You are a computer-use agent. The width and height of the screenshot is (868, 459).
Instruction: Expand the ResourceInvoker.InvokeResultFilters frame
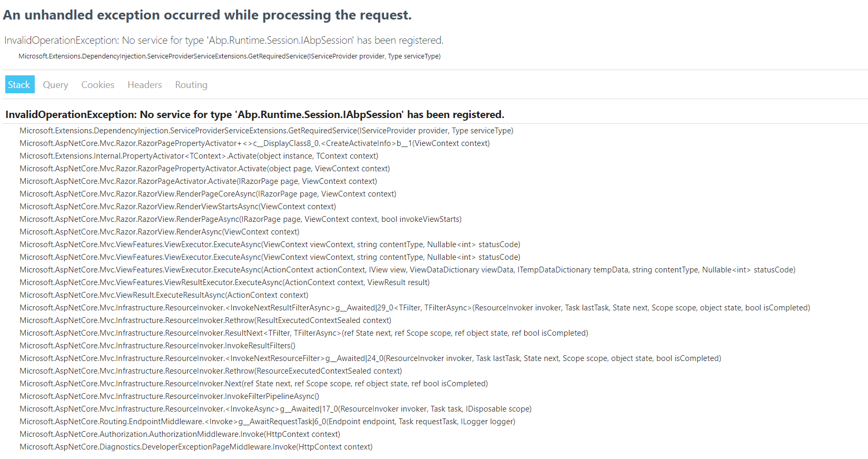click(x=157, y=345)
